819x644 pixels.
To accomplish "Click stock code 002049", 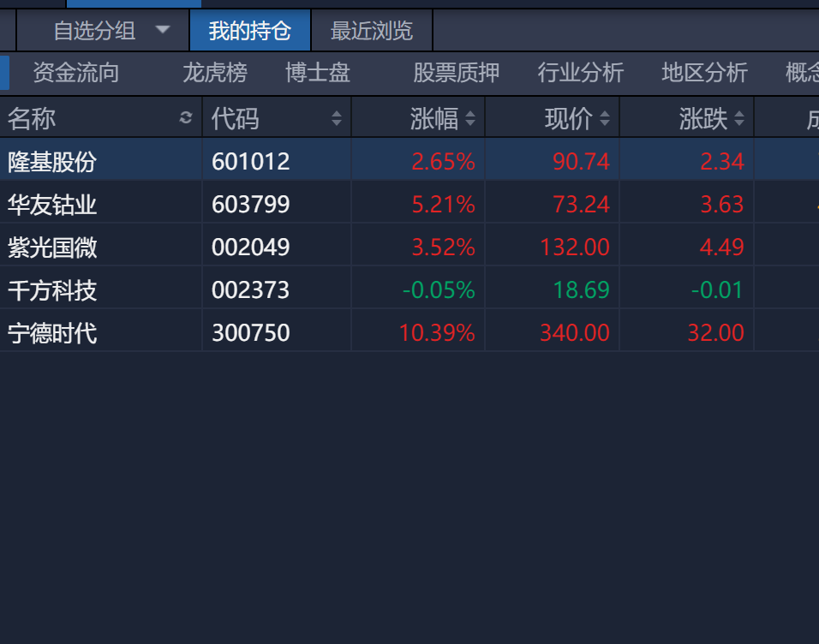I will [251, 247].
